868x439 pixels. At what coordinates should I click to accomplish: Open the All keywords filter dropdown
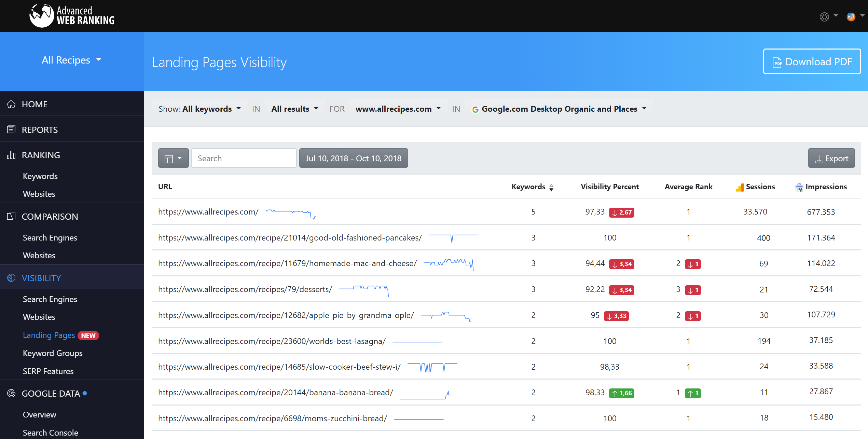coord(199,109)
